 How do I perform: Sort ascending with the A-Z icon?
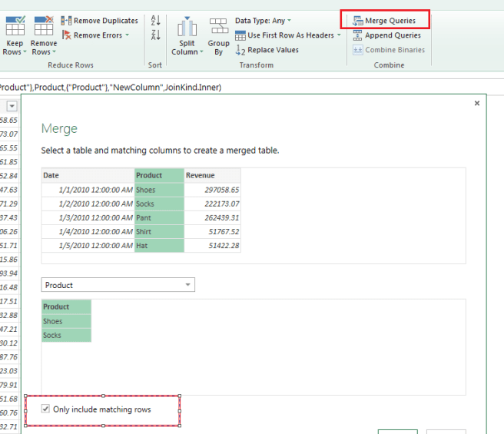156,21
